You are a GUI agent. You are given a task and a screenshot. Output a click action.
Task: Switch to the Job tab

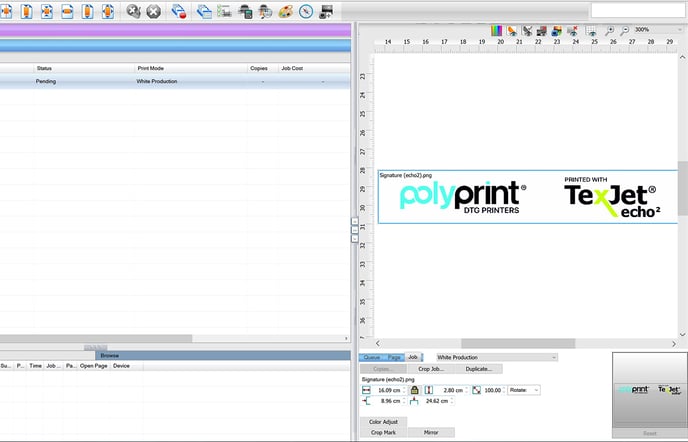[x=413, y=357]
